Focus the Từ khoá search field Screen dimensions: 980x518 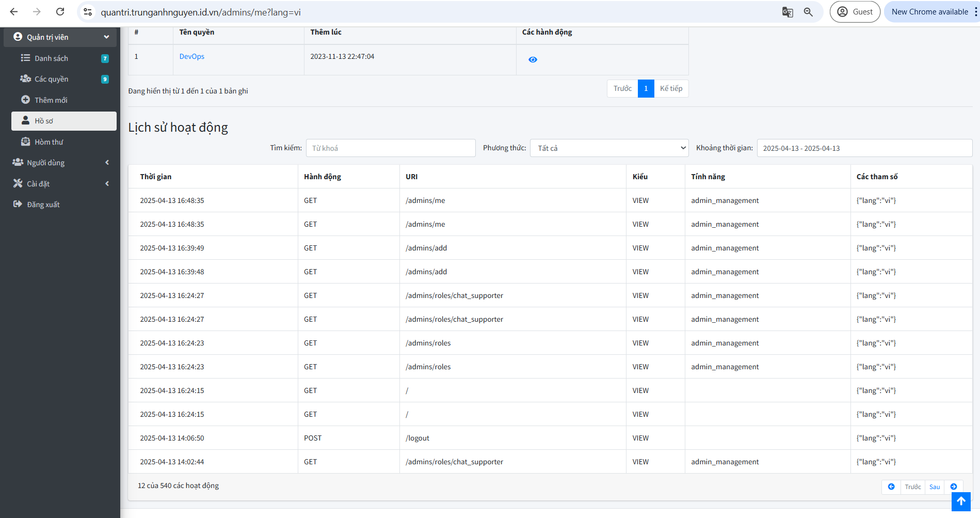(391, 148)
